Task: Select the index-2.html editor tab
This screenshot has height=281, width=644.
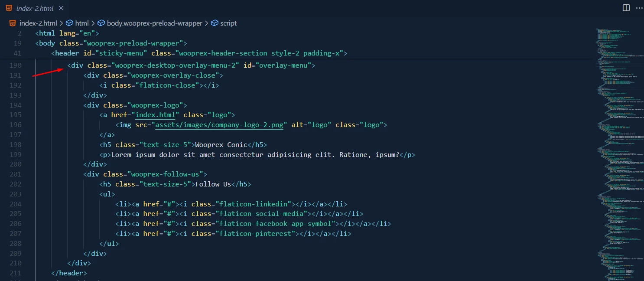Action: [34, 8]
